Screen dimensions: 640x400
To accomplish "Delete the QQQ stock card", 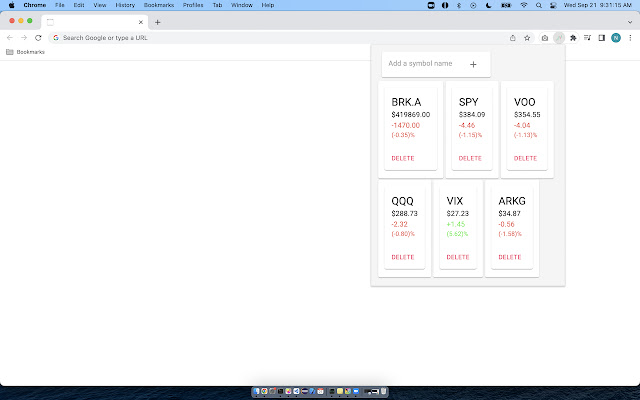I will [403, 257].
